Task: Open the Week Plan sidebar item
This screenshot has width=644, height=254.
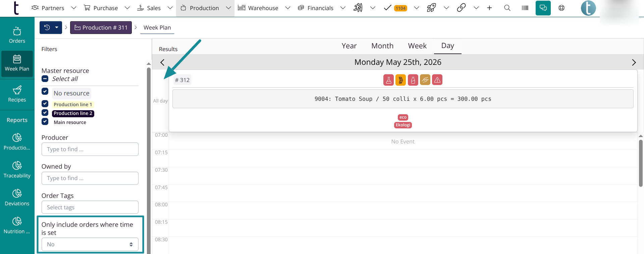Action: coord(17,63)
